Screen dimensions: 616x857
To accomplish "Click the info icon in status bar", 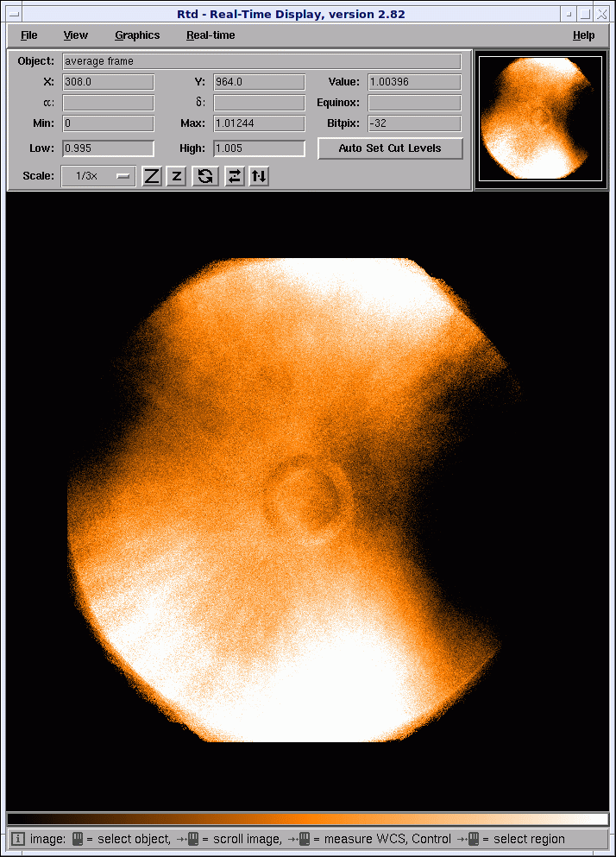I will click(x=19, y=839).
